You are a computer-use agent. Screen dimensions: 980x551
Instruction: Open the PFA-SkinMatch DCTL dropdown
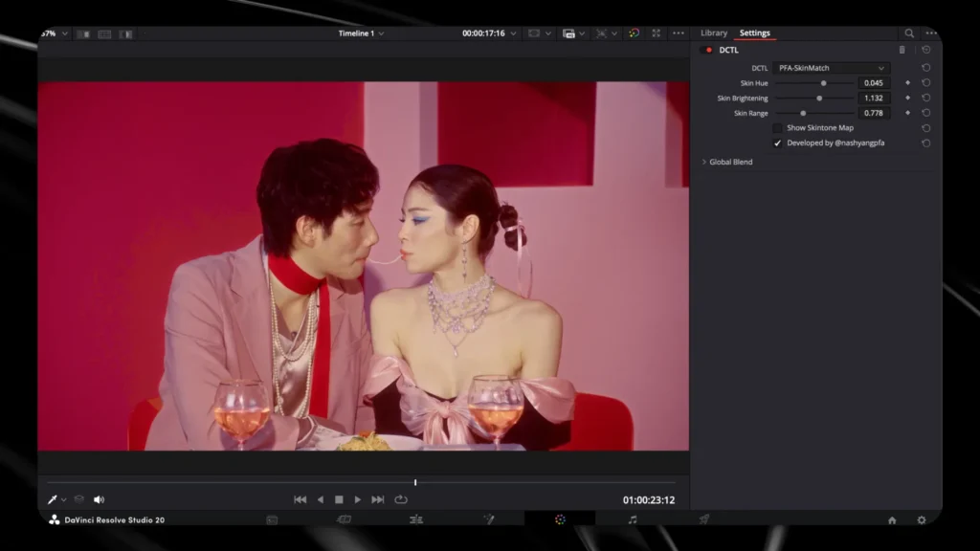pos(832,68)
